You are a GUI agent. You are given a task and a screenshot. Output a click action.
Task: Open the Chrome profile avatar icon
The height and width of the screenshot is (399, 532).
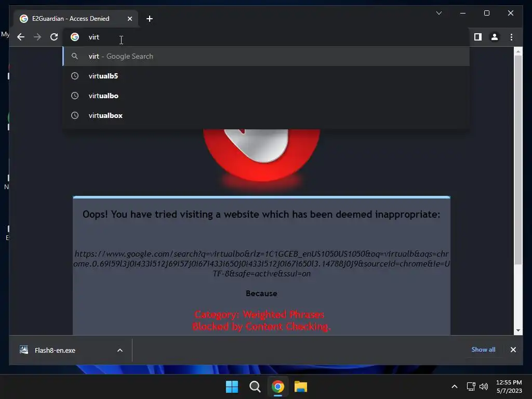(495, 37)
